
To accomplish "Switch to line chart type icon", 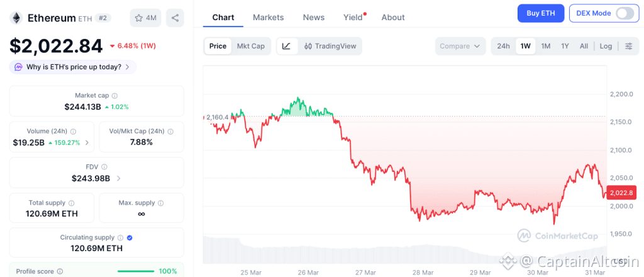I will coord(287,46).
